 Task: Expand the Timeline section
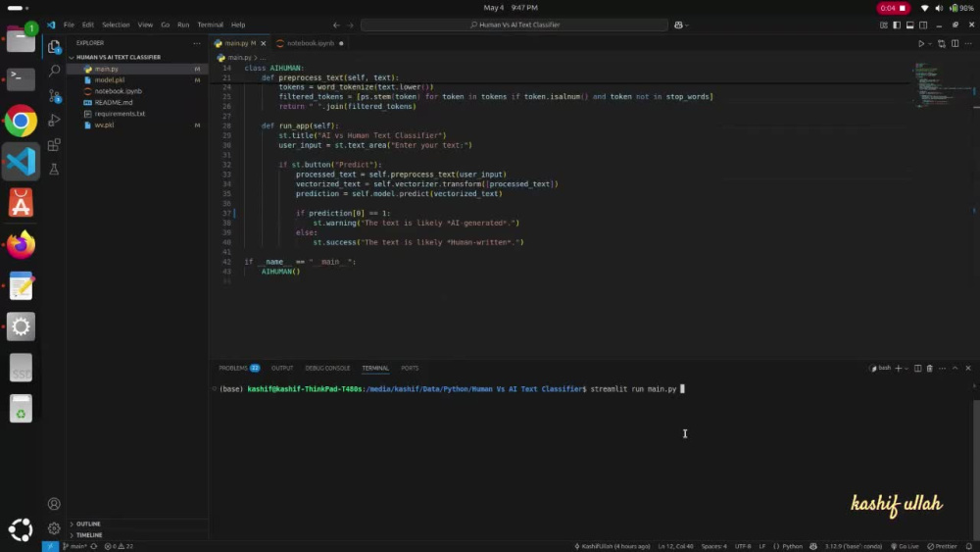tap(89, 535)
